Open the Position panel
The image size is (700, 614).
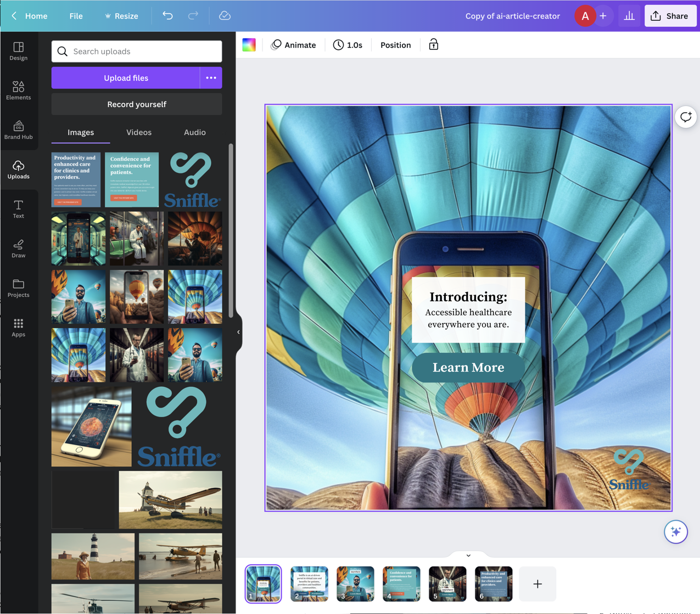click(396, 45)
